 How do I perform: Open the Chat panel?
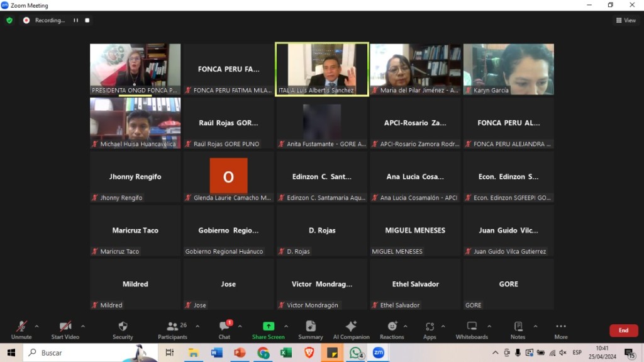pyautogui.click(x=225, y=329)
